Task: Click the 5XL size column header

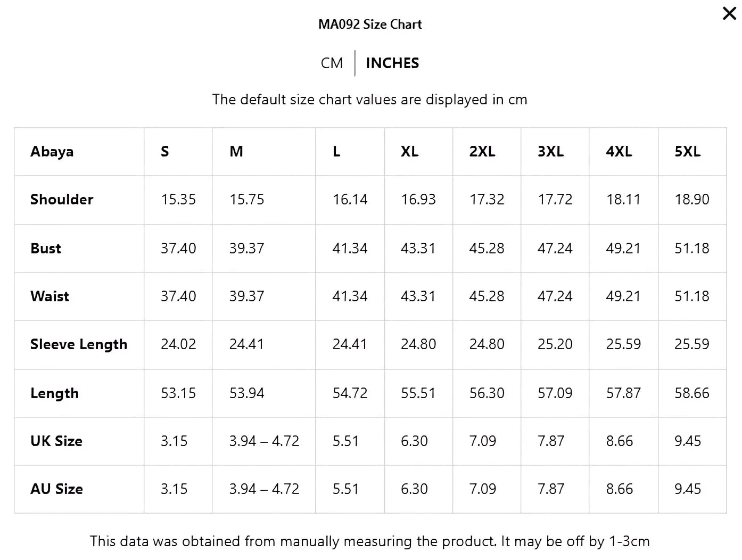Action: point(688,152)
